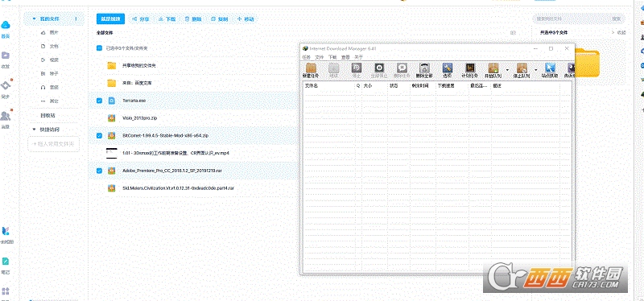Toggle the select-all checkbox above file list
Viewport: 644px width, 301px height.
[x=99, y=48]
